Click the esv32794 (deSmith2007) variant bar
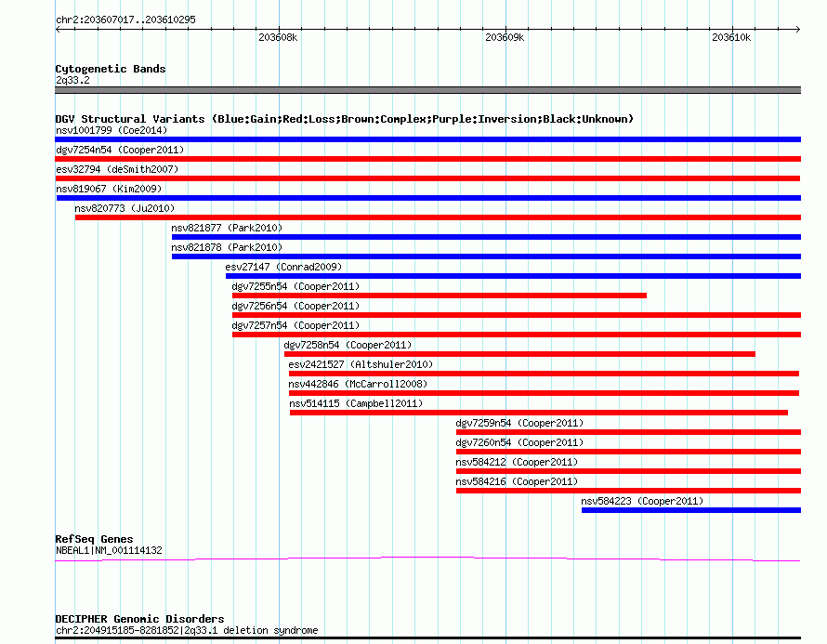The width and height of the screenshot is (827, 644). (427, 178)
